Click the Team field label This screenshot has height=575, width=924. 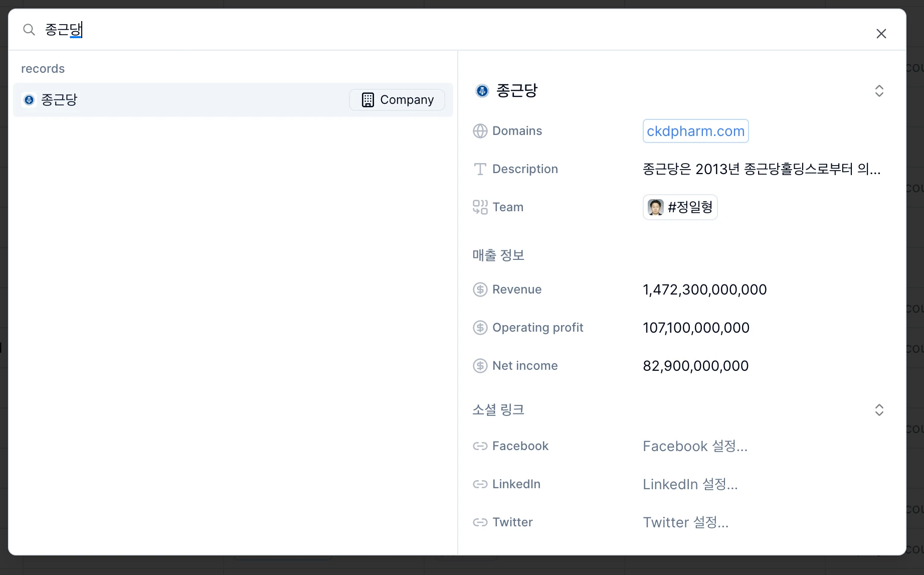pyautogui.click(x=508, y=207)
